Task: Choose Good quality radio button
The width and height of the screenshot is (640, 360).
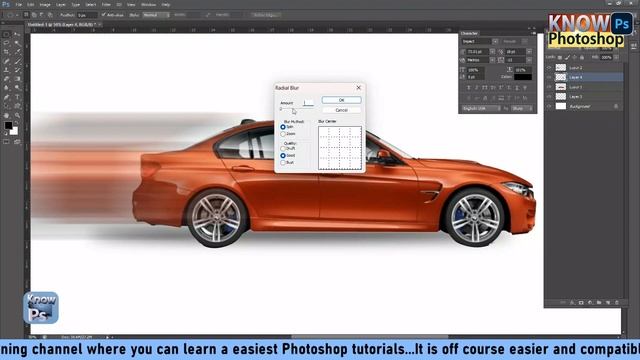Action: (x=282, y=156)
